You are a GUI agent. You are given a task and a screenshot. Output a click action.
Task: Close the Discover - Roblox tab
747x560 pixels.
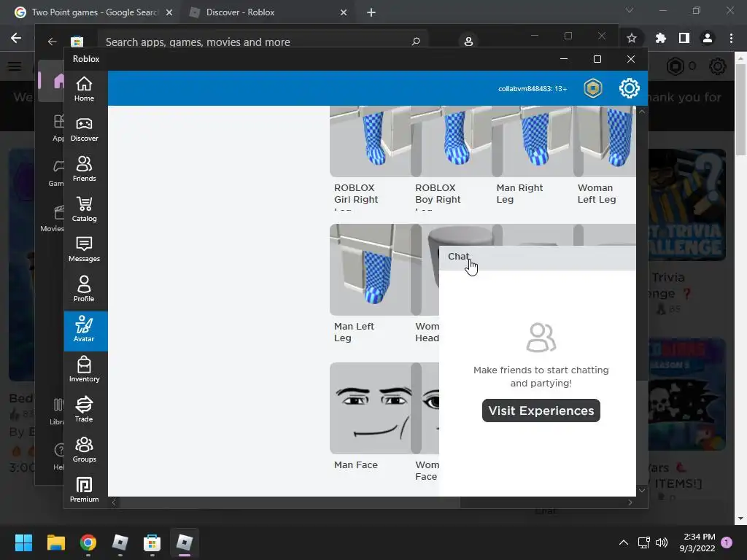(x=344, y=12)
